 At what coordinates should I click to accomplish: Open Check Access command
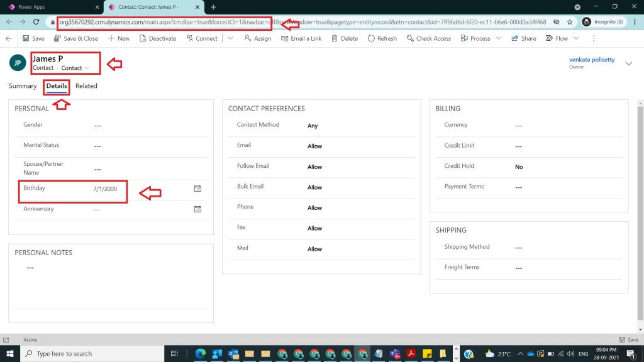coord(428,38)
